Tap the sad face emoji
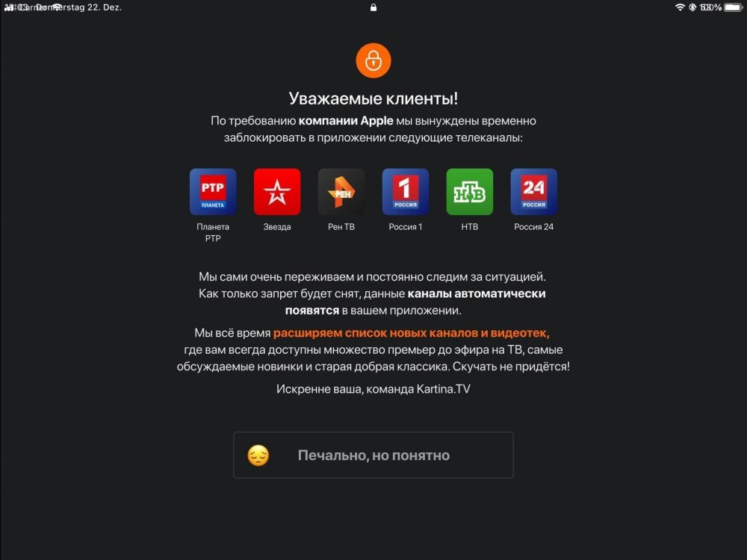Image resolution: width=747 pixels, height=560 pixels. tap(258, 455)
